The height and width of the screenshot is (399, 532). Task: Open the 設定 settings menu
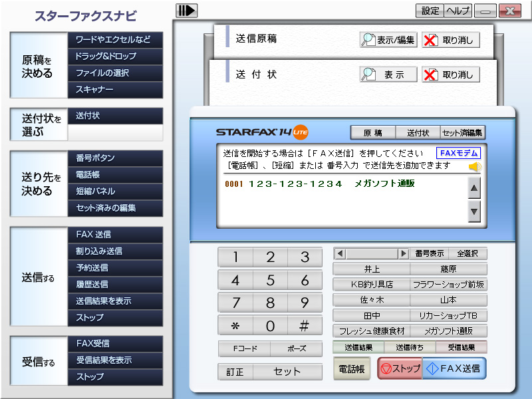pyautogui.click(x=430, y=11)
